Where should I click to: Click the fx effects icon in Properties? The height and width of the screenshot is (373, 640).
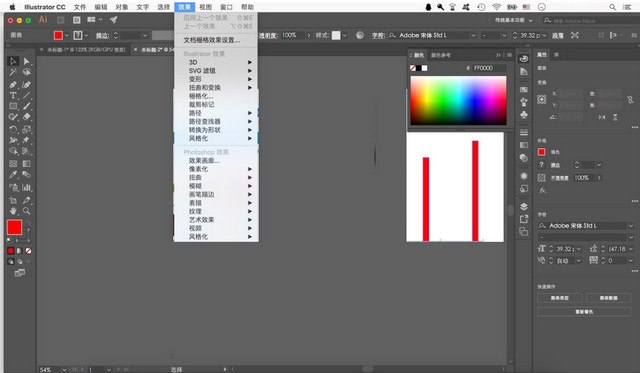pyautogui.click(x=542, y=190)
